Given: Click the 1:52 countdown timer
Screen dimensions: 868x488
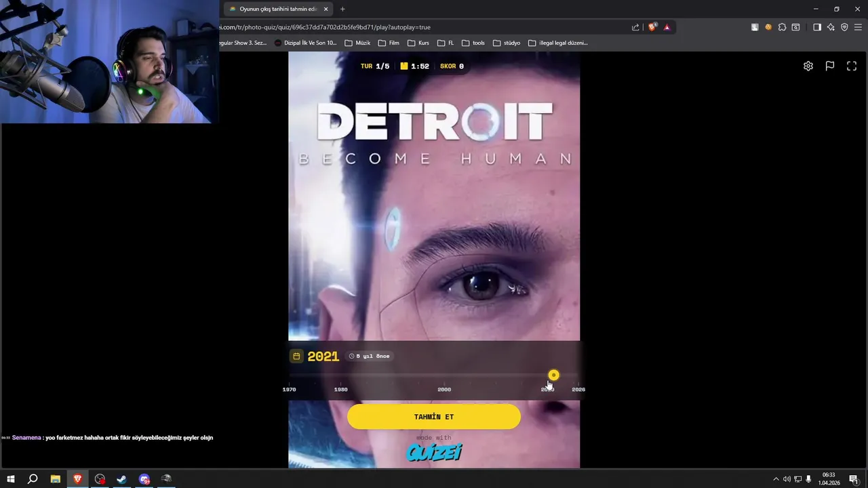Looking at the screenshot, I should tap(415, 66).
